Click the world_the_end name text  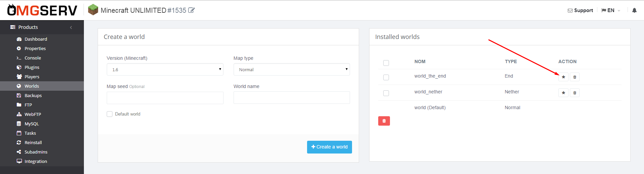pyautogui.click(x=430, y=76)
